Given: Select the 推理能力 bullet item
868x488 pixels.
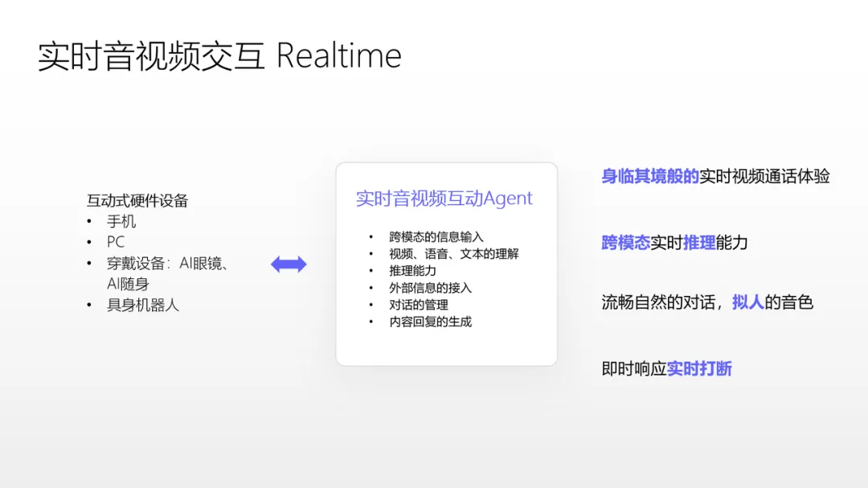Looking at the screenshot, I should click(x=412, y=270).
